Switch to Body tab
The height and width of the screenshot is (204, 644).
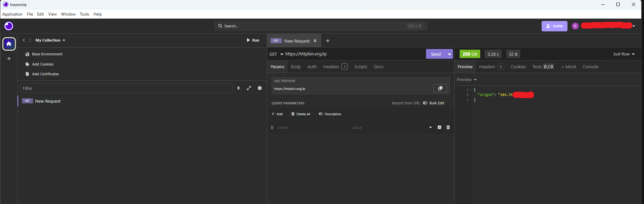pos(296,67)
